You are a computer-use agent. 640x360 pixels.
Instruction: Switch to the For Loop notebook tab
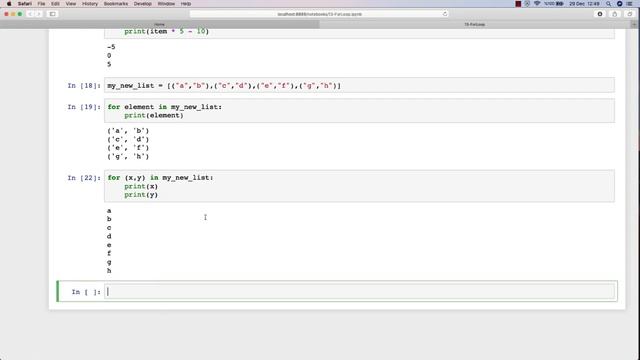475,24
